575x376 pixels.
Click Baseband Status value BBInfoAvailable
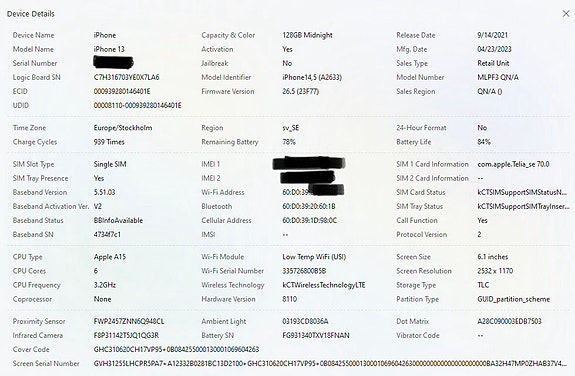click(118, 220)
